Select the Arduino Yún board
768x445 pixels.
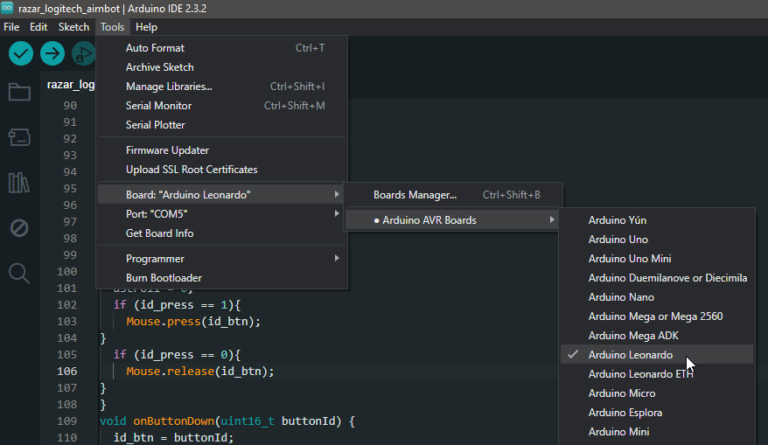(656, 220)
